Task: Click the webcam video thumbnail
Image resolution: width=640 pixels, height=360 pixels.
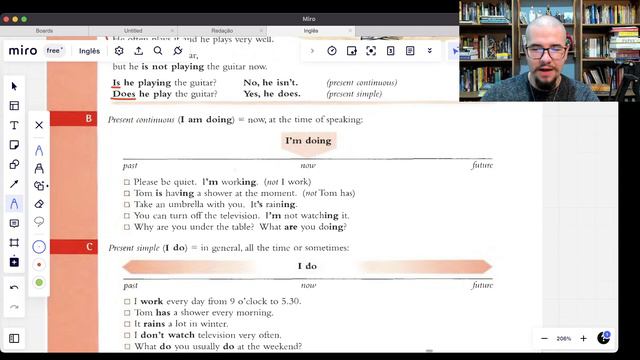Action: point(549,51)
